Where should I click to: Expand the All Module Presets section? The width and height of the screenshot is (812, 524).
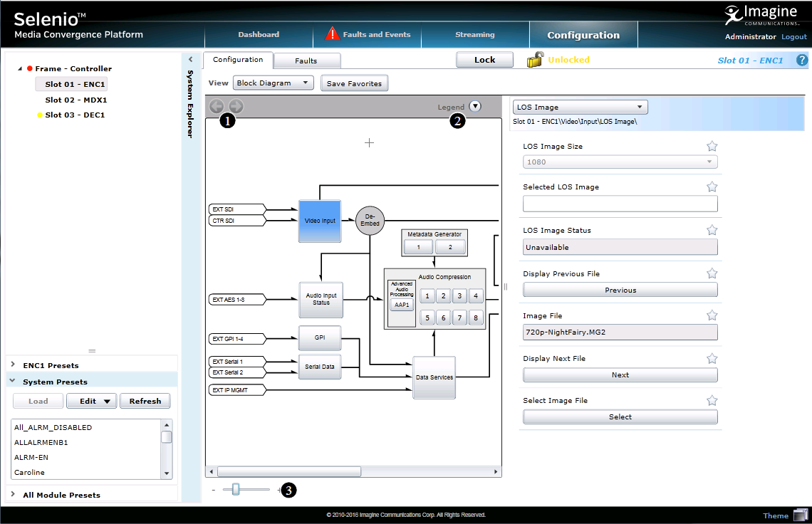click(12, 494)
